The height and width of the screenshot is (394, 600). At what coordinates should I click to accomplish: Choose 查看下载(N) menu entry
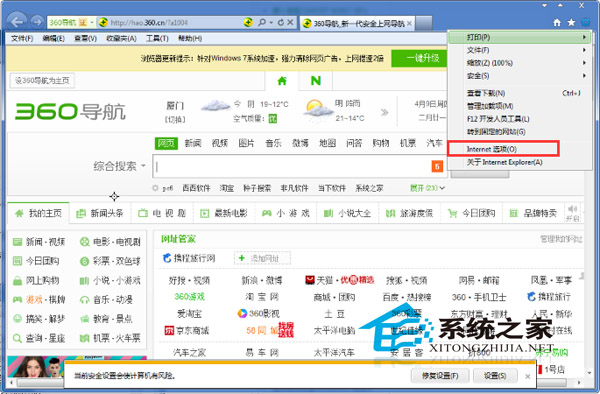(x=519, y=93)
